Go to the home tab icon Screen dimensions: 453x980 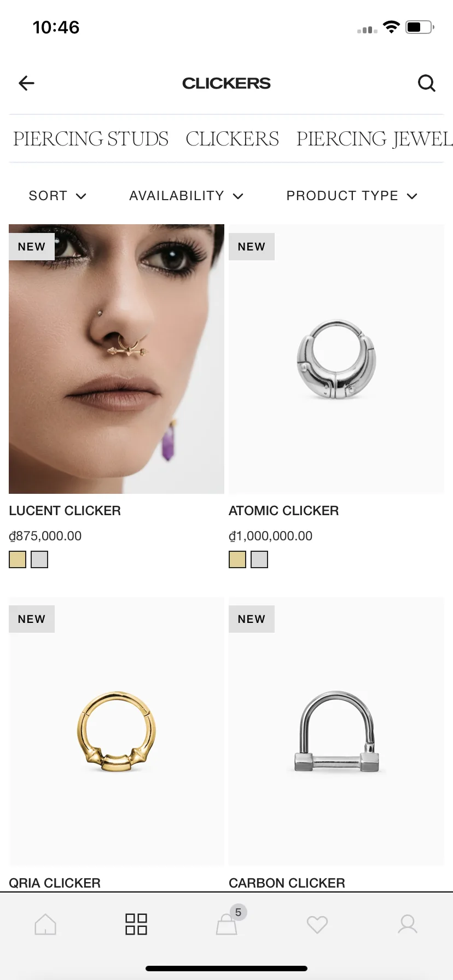[45, 924]
